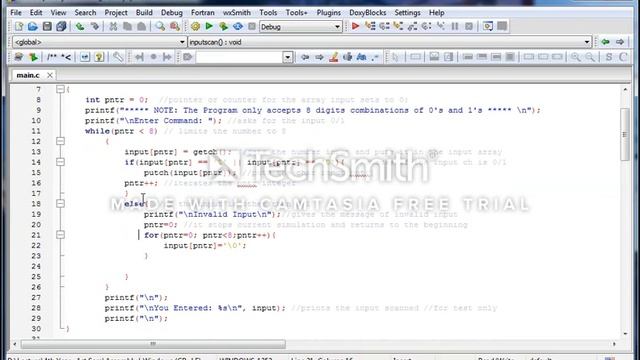Viewport: 640px width, 360px height.
Task: Pause the debugger with the break icon
Action: tap(455, 27)
